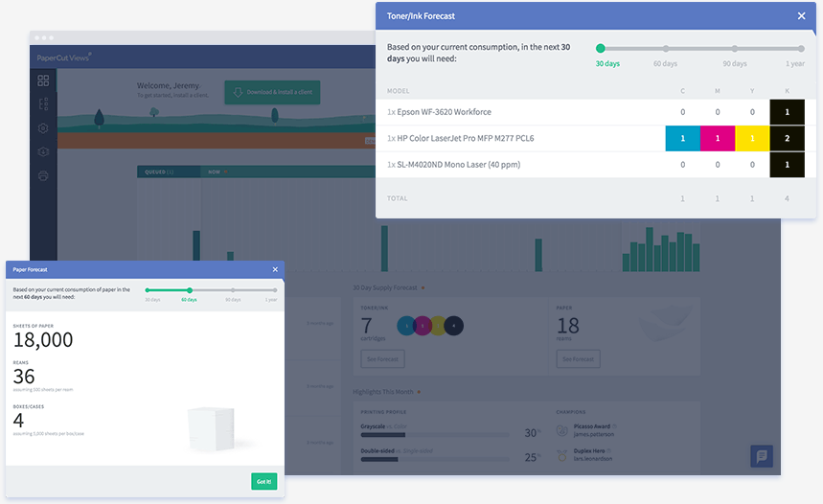Set toner forecast slider to 60 days
Viewport: 823px width, 504px height.
[x=666, y=48]
